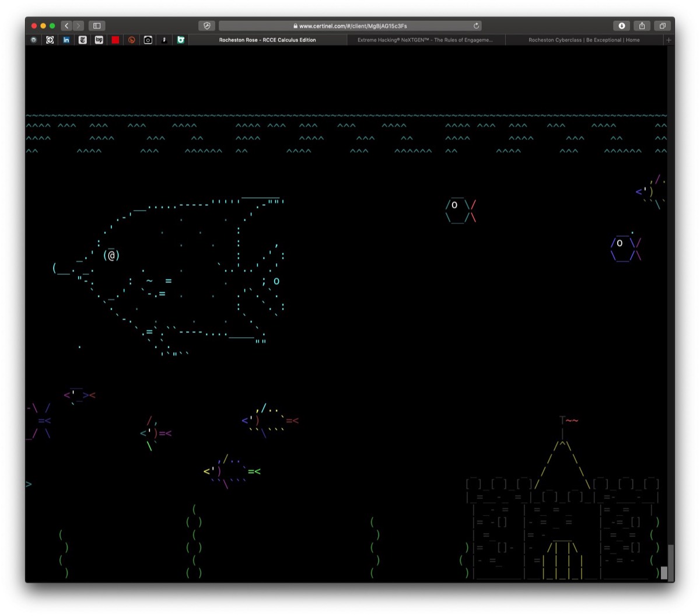
Task: Go forward to the next page
Action: pyautogui.click(x=79, y=26)
